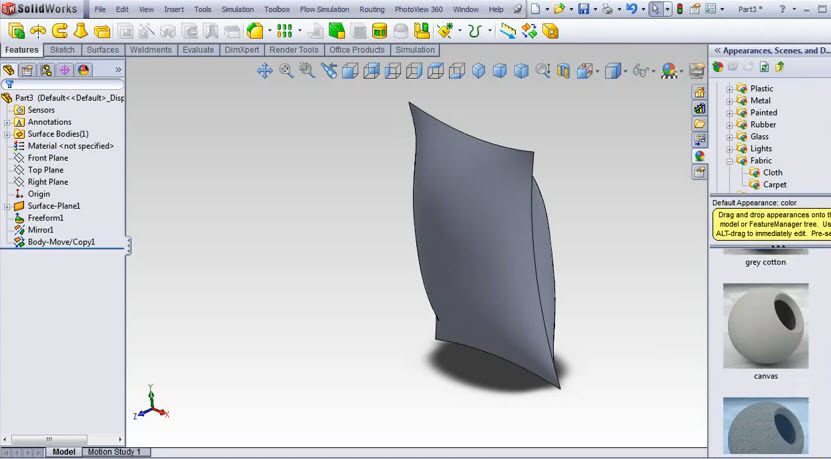Click the Appearances tab in task pane
The height and width of the screenshot is (459, 831).
(x=700, y=155)
